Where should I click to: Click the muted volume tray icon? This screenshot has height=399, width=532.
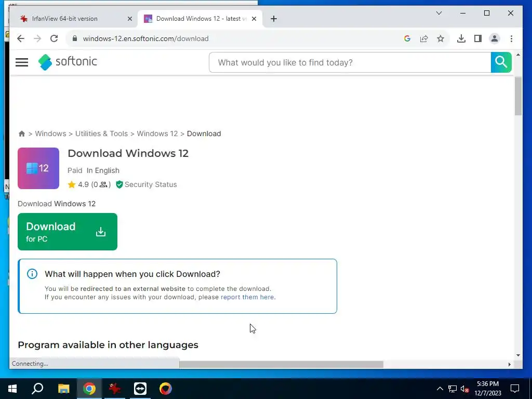point(465,389)
